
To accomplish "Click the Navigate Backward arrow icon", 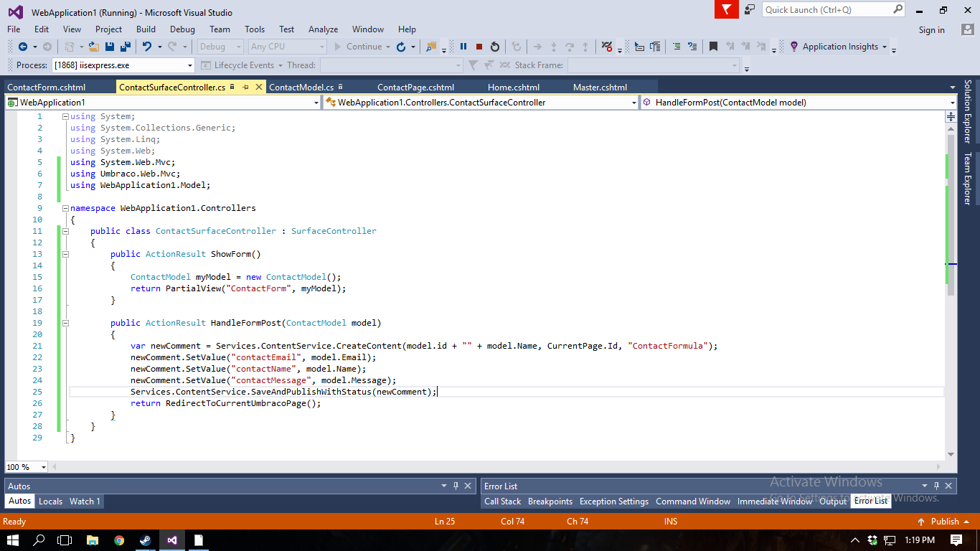I will click(x=22, y=47).
